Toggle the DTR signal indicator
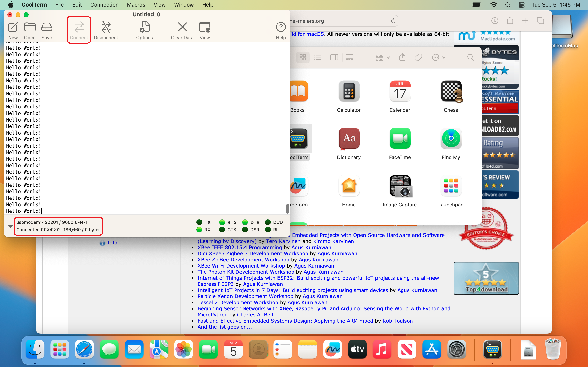588x367 pixels. click(x=245, y=222)
